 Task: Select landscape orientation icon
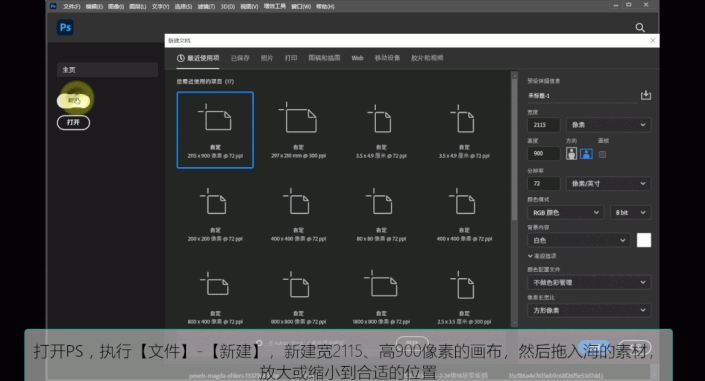(586, 154)
